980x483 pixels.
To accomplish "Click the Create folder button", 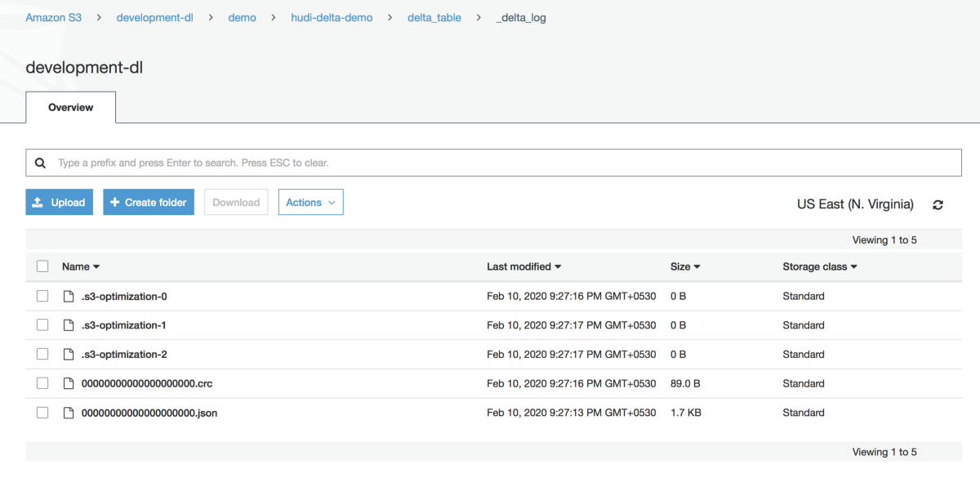I will pyautogui.click(x=149, y=203).
